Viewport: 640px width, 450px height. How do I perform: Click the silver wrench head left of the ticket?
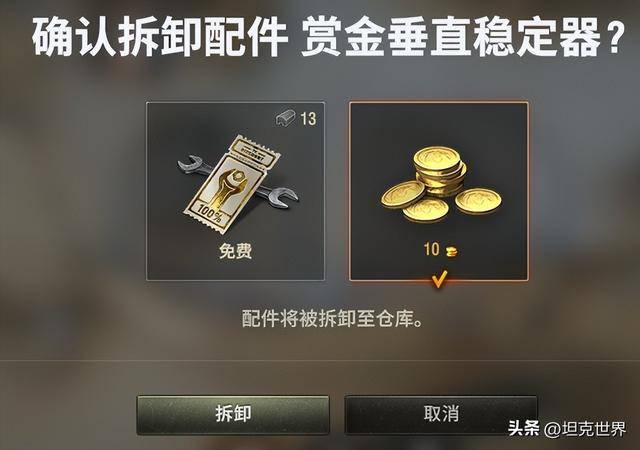coord(190,165)
